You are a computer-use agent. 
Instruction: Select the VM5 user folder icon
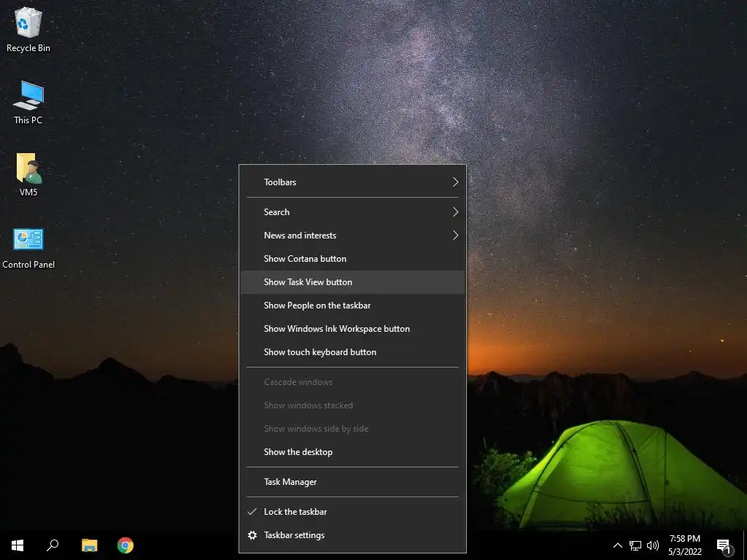point(28,174)
